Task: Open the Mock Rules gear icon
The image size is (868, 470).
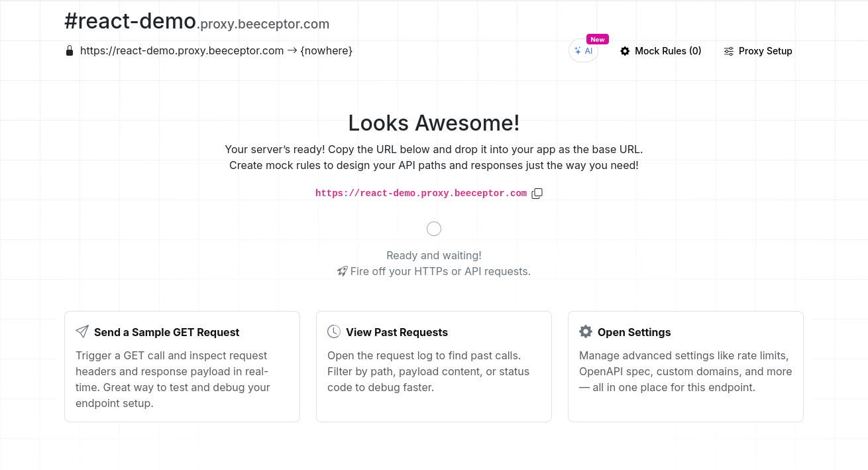Action: point(625,51)
